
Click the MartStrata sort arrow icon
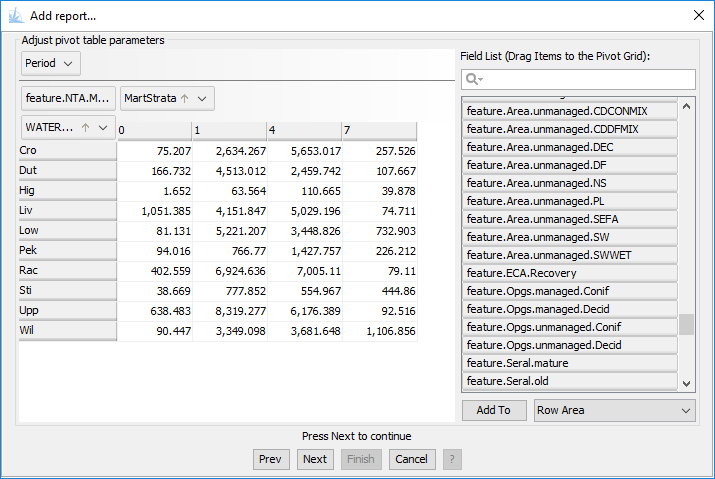[x=185, y=98]
